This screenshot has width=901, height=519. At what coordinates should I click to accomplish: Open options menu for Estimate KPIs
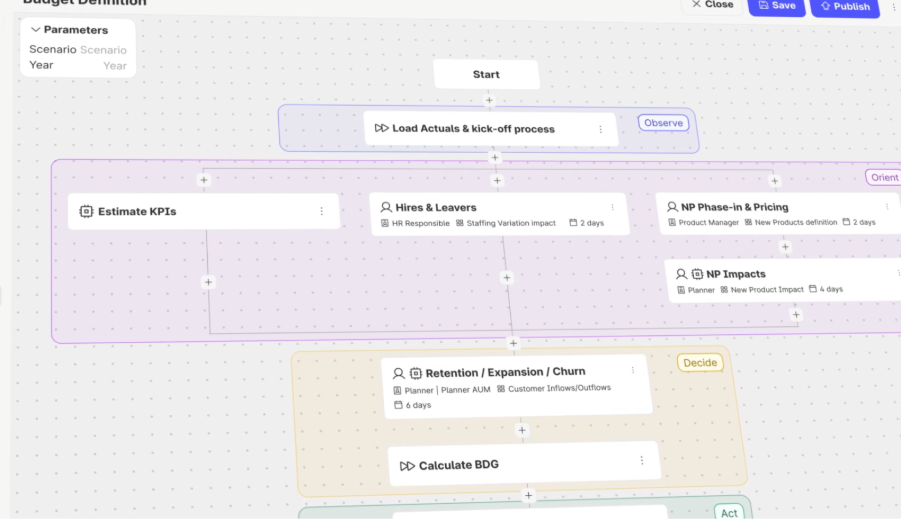(322, 212)
